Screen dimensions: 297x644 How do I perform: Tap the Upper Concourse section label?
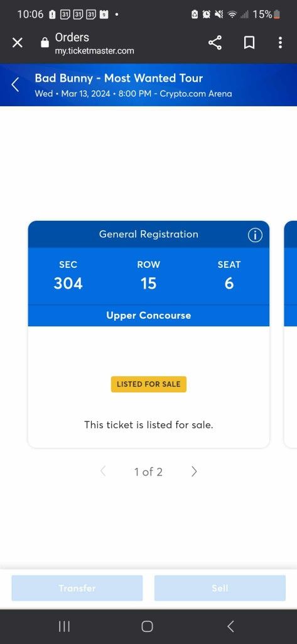pos(148,316)
